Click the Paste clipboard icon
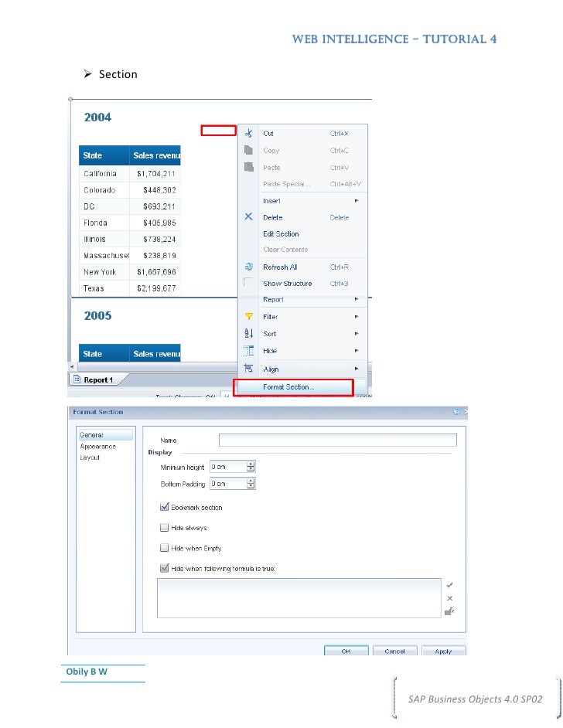 click(x=248, y=167)
